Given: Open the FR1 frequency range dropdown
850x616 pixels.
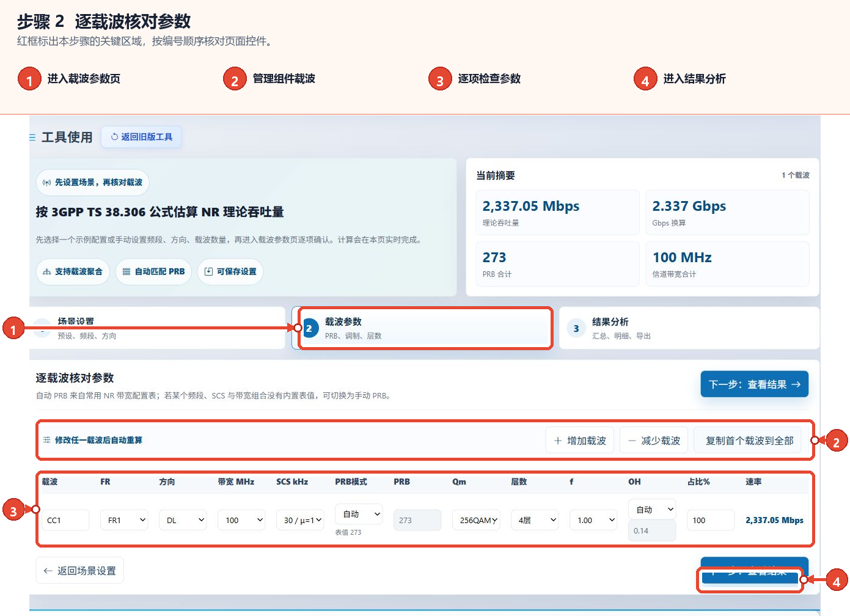Looking at the screenshot, I should tap(124, 520).
